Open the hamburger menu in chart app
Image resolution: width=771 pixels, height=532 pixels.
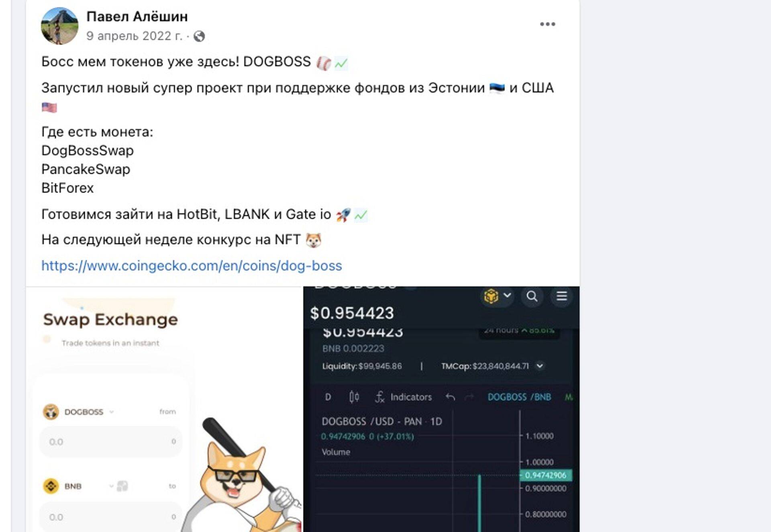tap(561, 296)
